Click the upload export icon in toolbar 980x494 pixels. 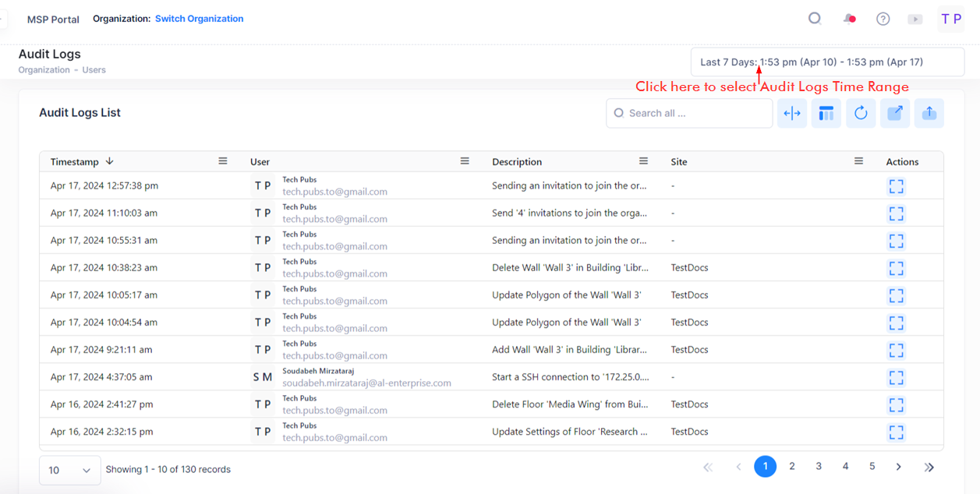point(929,114)
